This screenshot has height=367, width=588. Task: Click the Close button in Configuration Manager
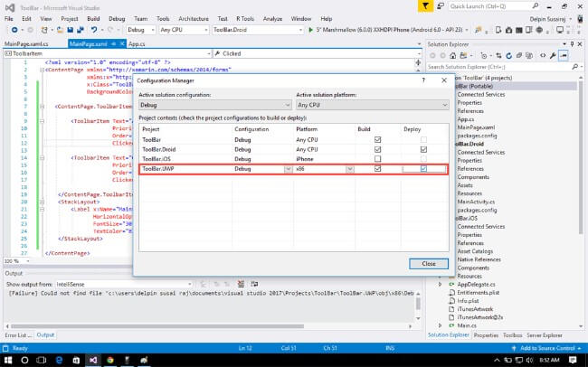pos(429,264)
